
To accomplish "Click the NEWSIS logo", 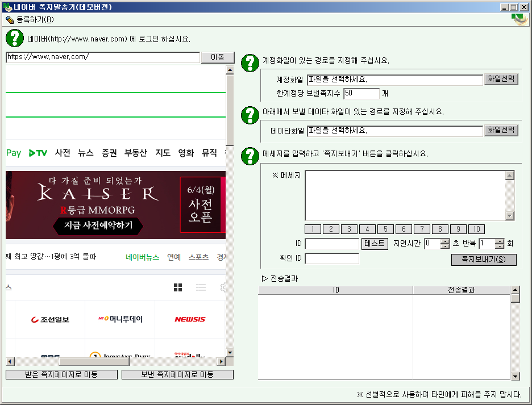I will [190, 319].
